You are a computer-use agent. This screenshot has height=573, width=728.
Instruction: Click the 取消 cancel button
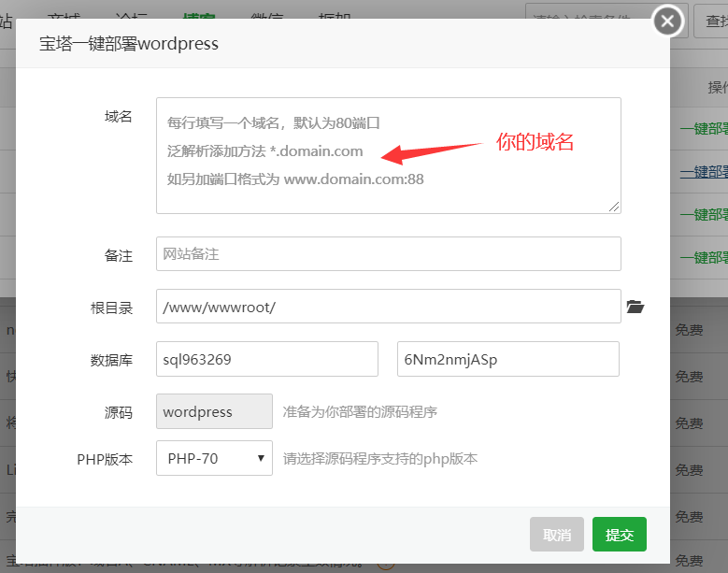(x=557, y=535)
